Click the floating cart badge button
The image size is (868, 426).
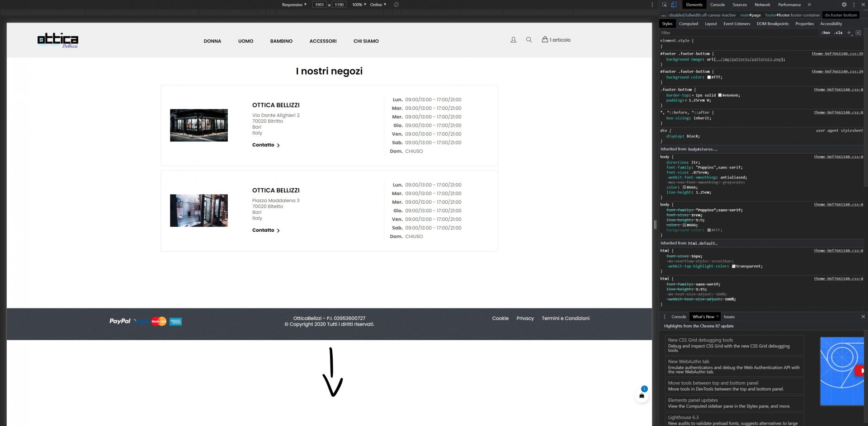click(642, 395)
